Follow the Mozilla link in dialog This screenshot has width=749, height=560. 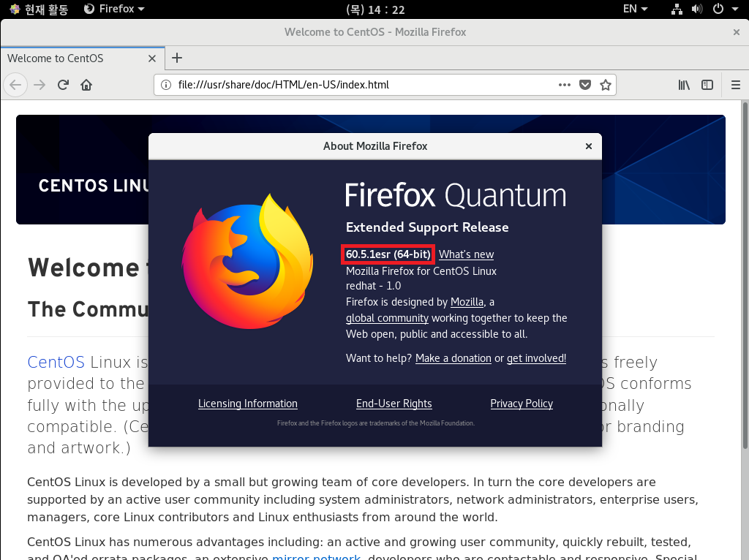467,302
